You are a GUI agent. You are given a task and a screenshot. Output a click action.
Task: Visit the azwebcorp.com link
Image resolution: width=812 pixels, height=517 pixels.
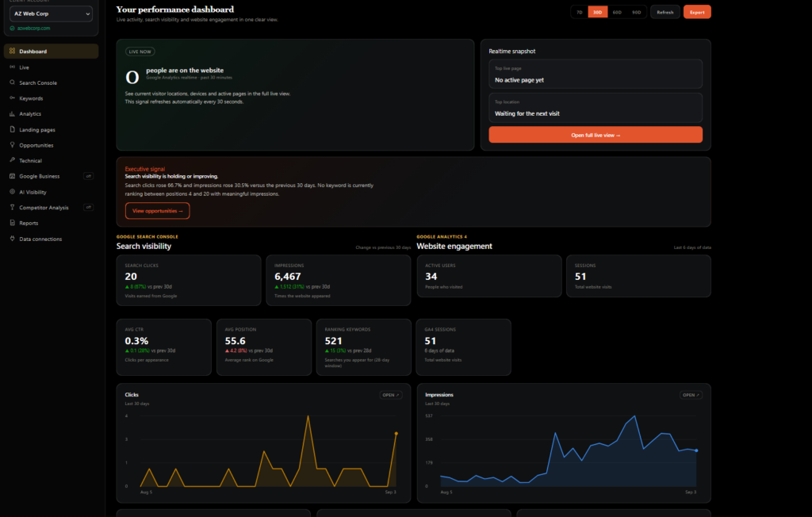click(x=33, y=28)
